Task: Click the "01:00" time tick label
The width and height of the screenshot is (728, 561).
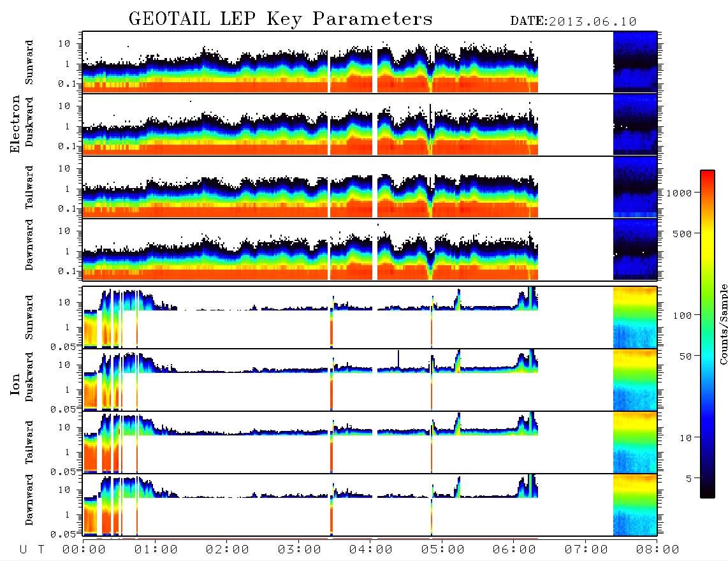Action: 156,550
